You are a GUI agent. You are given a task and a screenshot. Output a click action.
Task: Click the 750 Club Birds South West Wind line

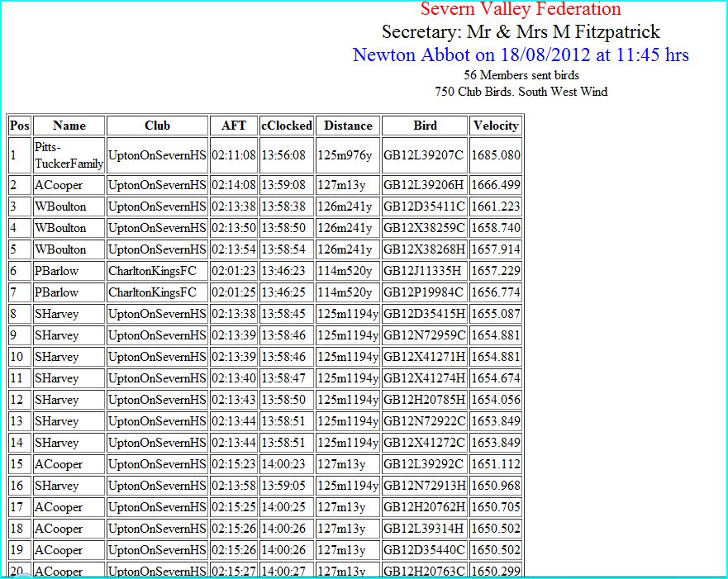[x=521, y=92]
